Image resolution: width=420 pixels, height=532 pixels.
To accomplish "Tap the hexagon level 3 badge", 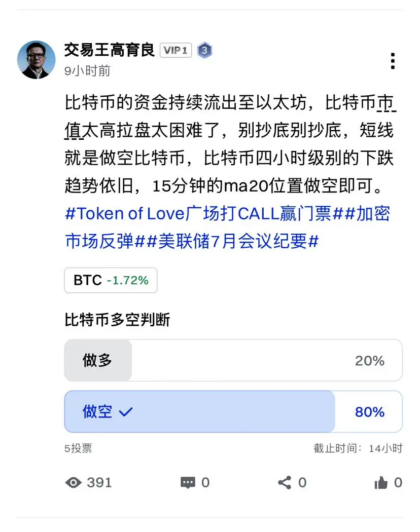I will click(204, 50).
